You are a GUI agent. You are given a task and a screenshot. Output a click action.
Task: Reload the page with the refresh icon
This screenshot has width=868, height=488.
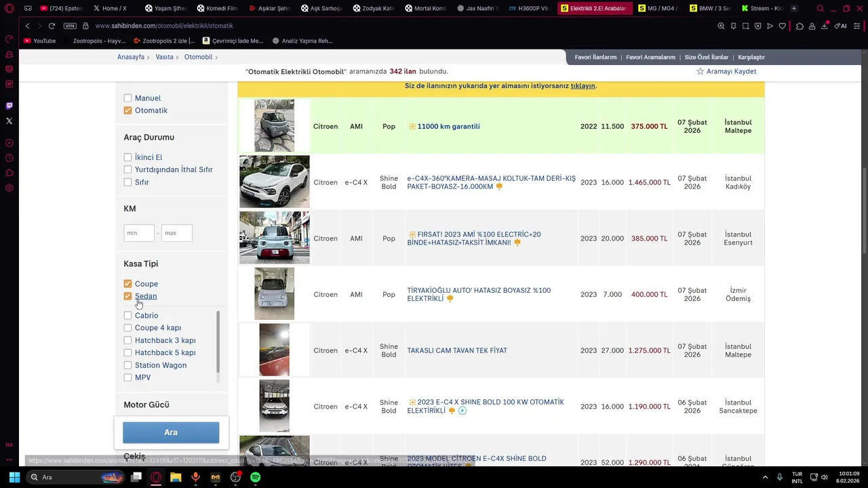pos(52,26)
